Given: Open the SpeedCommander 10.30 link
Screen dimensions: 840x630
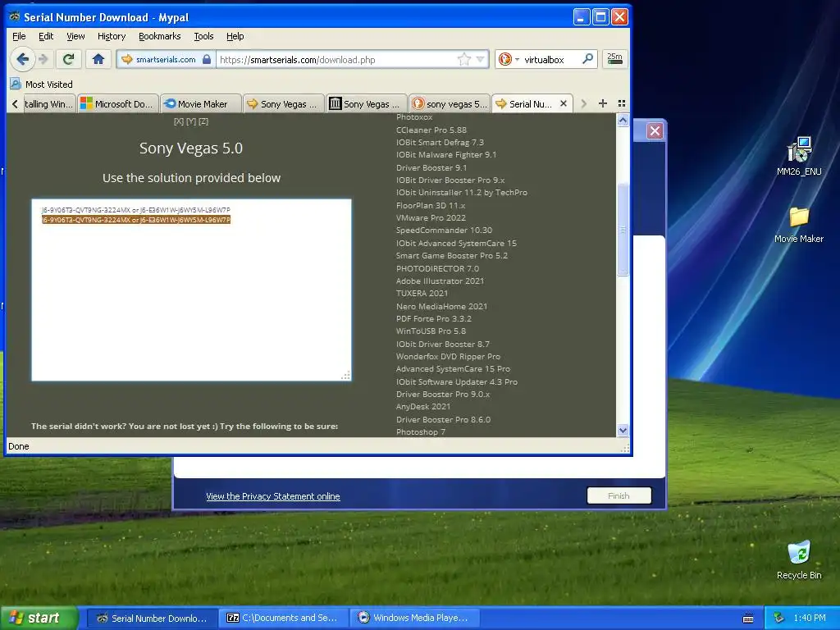Looking at the screenshot, I should [x=444, y=230].
